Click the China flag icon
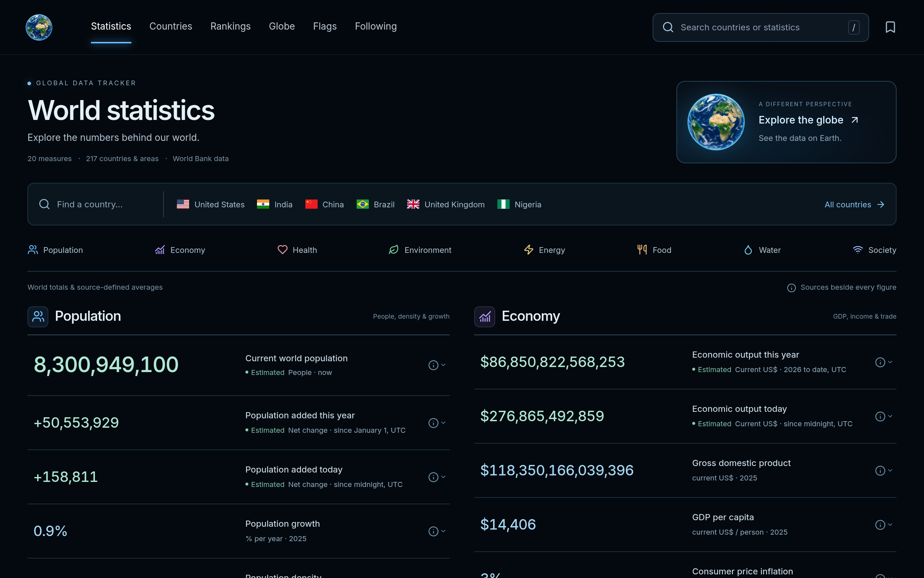924x578 pixels. point(311,204)
